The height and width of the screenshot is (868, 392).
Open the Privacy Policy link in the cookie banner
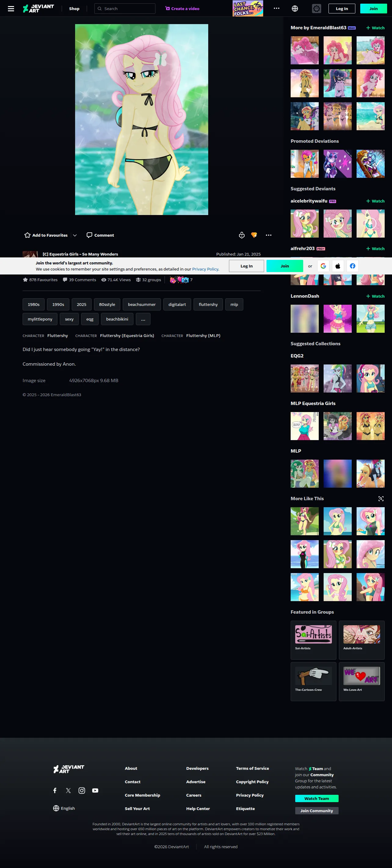[x=205, y=269]
